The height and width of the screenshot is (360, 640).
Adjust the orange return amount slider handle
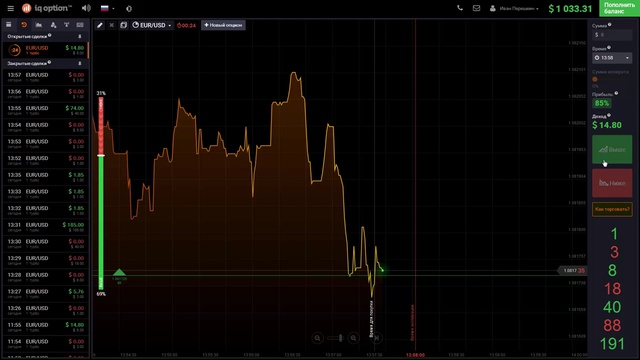(x=595, y=79)
